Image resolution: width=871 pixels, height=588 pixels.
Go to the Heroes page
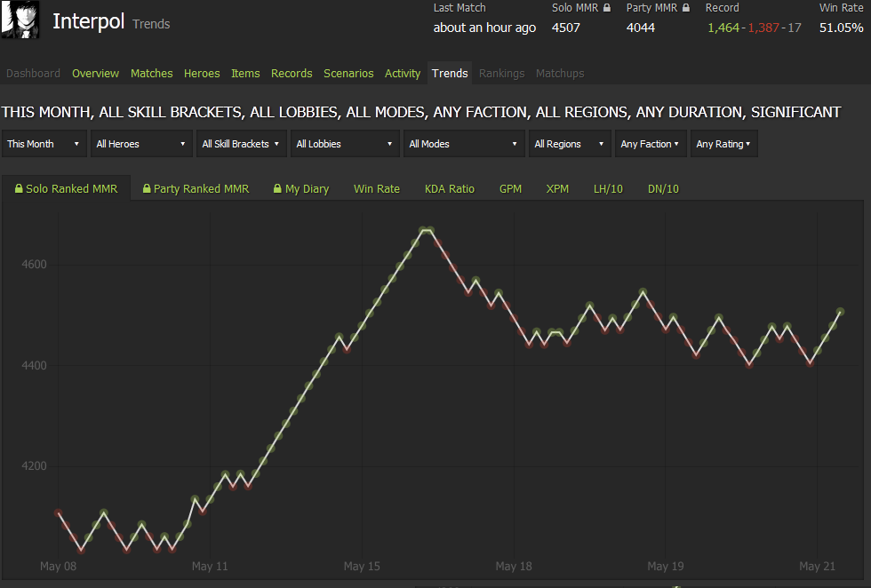[x=202, y=74]
